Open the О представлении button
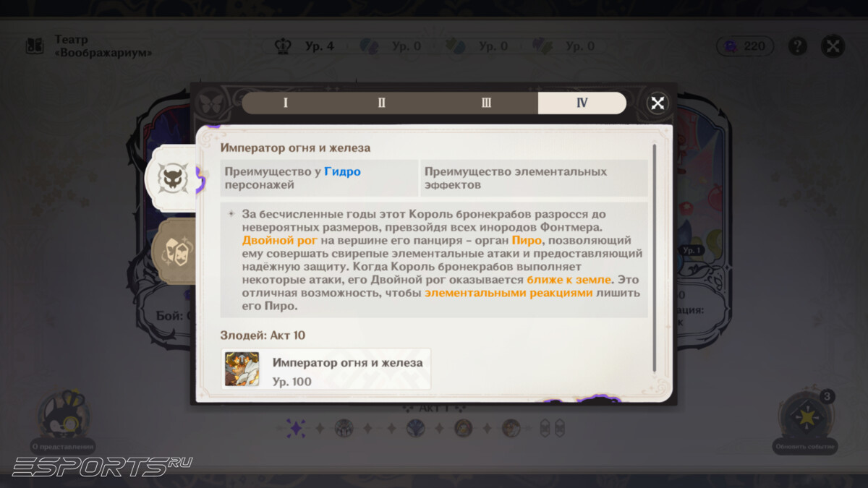The image size is (868, 488). (x=63, y=423)
